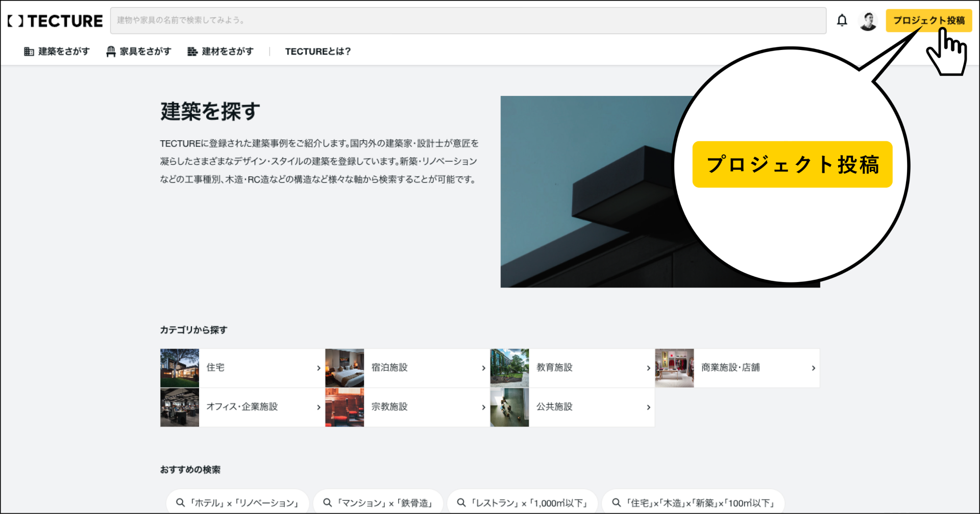Viewport: 980px width, 514px height.
Task: Select the materials icon next to 建材をさがす
Action: 191,51
